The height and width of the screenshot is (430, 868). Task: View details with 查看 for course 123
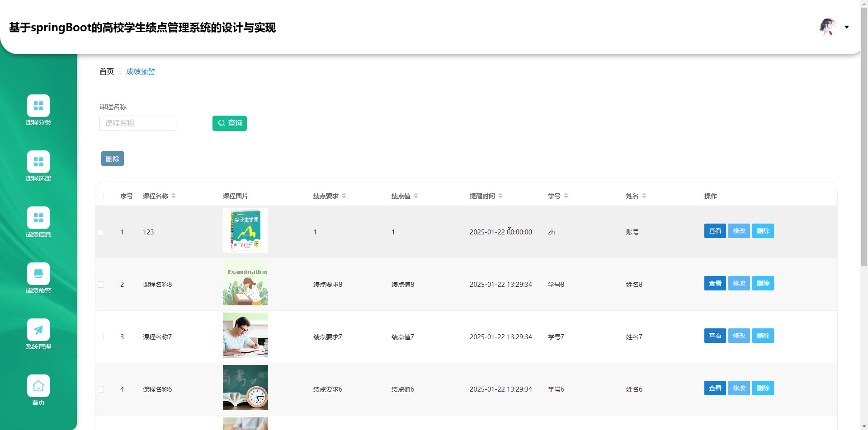(x=715, y=231)
